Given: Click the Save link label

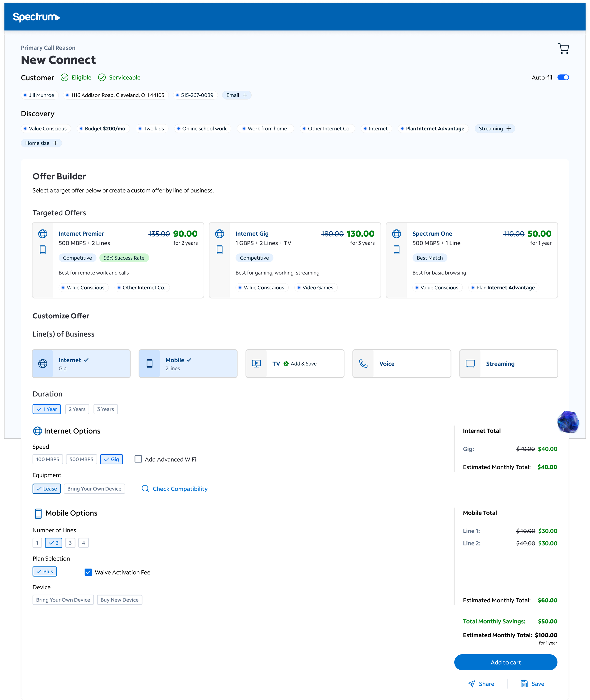Looking at the screenshot, I should coord(538,684).
